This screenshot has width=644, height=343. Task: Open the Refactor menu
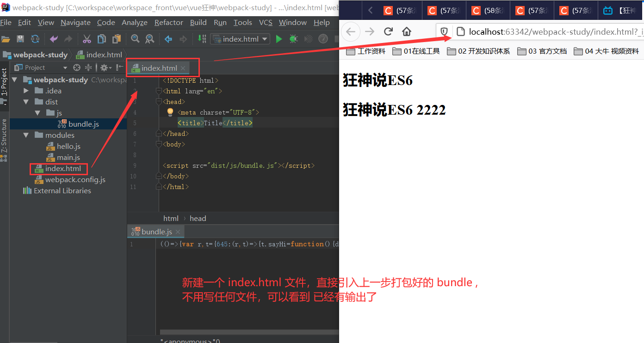pos(169,22)
